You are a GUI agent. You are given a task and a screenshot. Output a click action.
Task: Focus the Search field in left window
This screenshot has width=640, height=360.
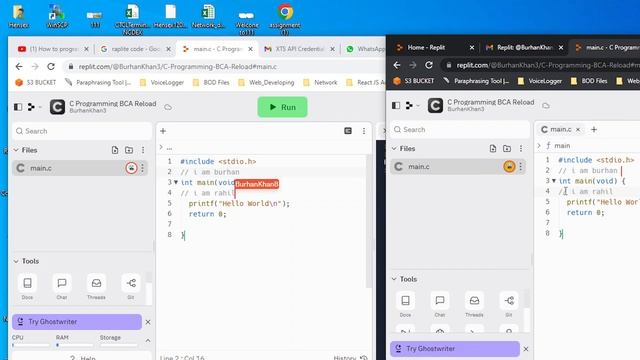(82, 131)
